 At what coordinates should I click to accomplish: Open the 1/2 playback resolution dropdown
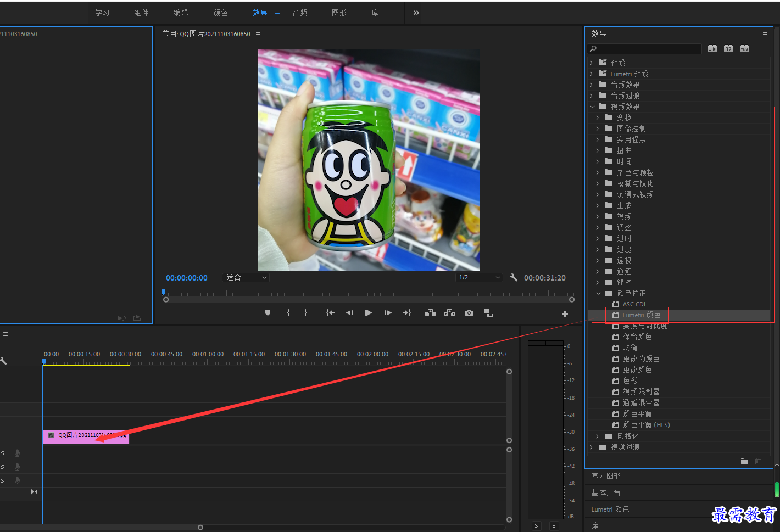click(x=480, y=278)
